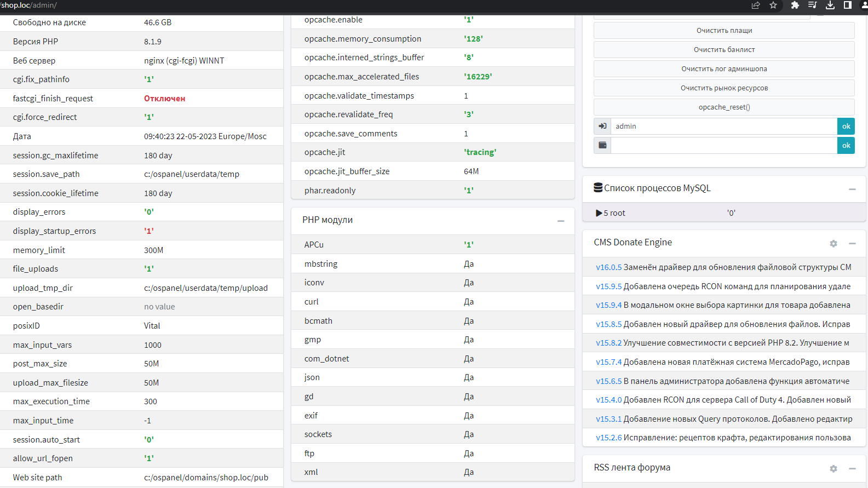Click the login field containing admin
This screenshot has width=868, height=488.
coord(724,127)
